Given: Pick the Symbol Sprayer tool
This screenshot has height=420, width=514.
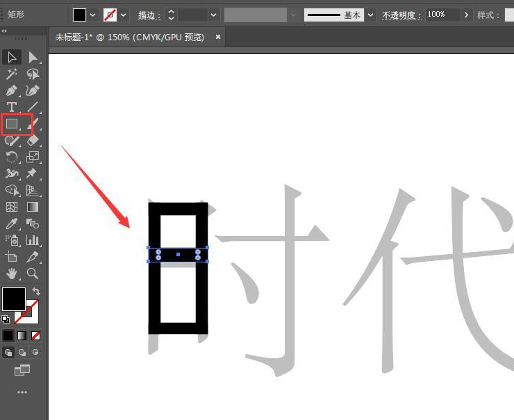Looking at the screenshot, I should click(12, 240).
